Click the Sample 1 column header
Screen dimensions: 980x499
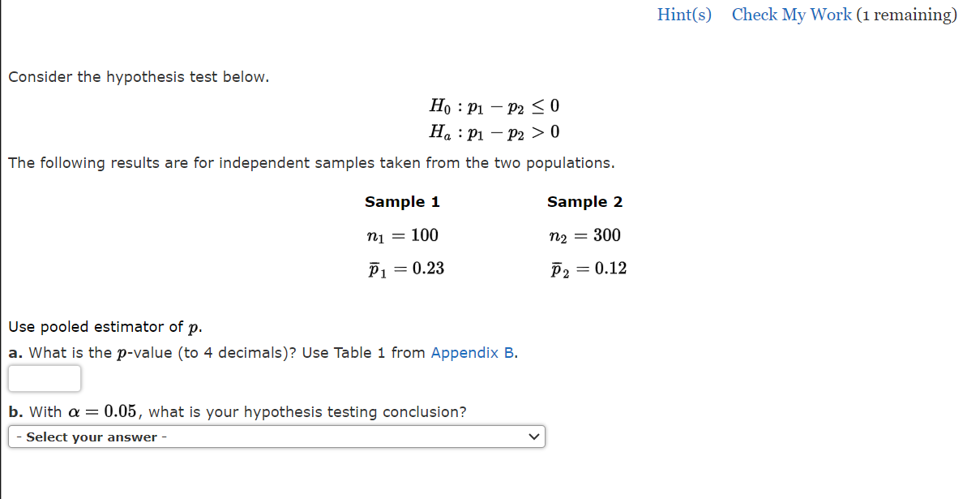(x=401, y=201)
